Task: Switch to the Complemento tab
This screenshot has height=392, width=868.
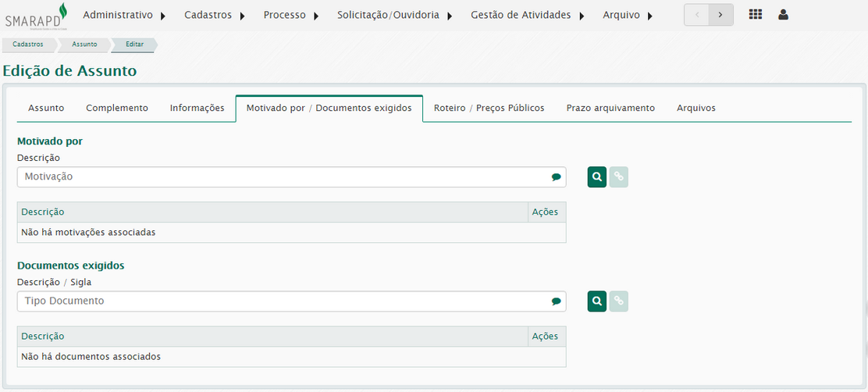Action: tap(117, 109)
